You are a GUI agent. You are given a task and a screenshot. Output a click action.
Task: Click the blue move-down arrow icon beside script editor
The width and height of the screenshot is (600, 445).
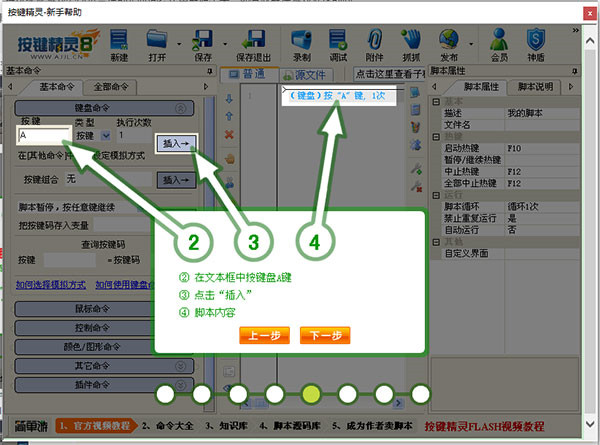[229, 99]
